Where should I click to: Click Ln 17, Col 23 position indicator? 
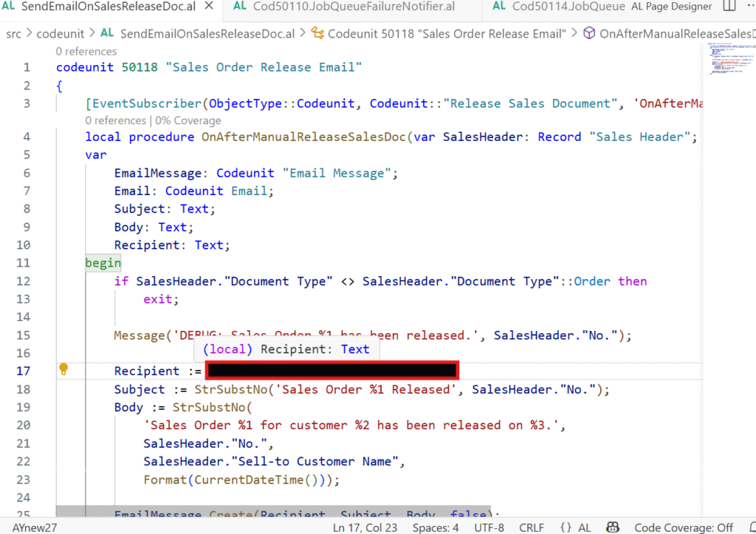tap(365, 527)
